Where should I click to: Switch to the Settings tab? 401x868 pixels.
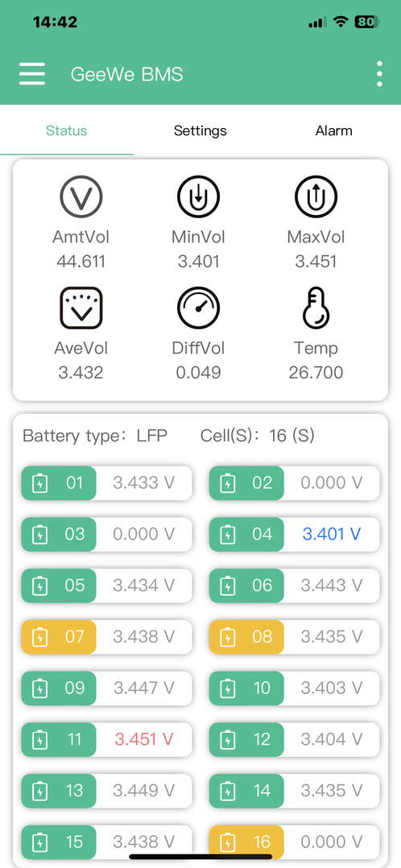click(200, 130)
